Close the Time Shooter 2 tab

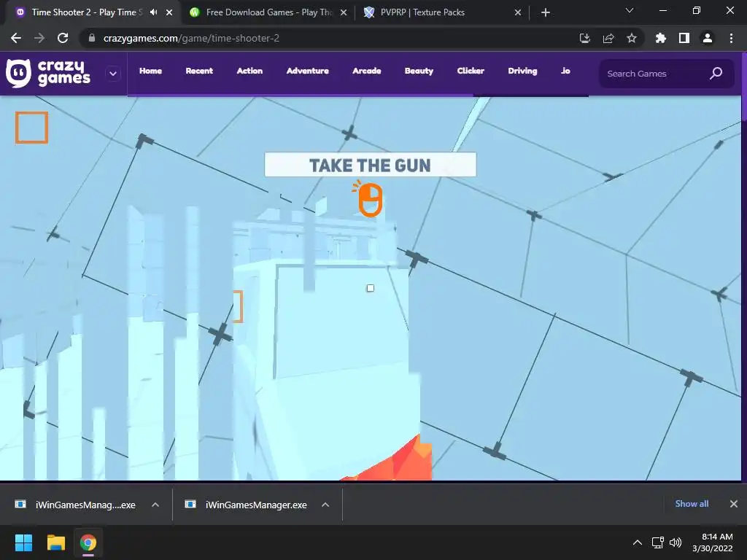pyautogui.click(x=169, y=12)
